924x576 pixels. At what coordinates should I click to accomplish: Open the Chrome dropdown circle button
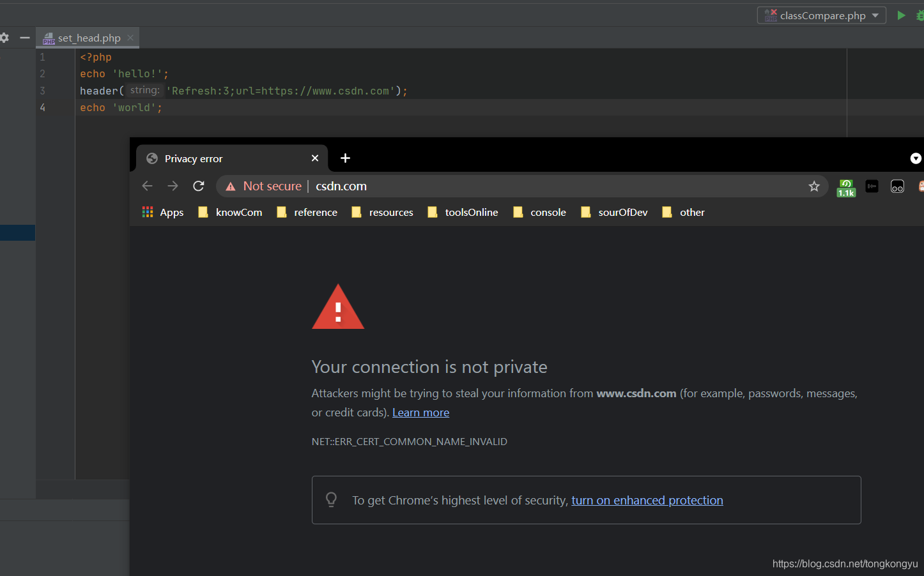coord(916,158)
